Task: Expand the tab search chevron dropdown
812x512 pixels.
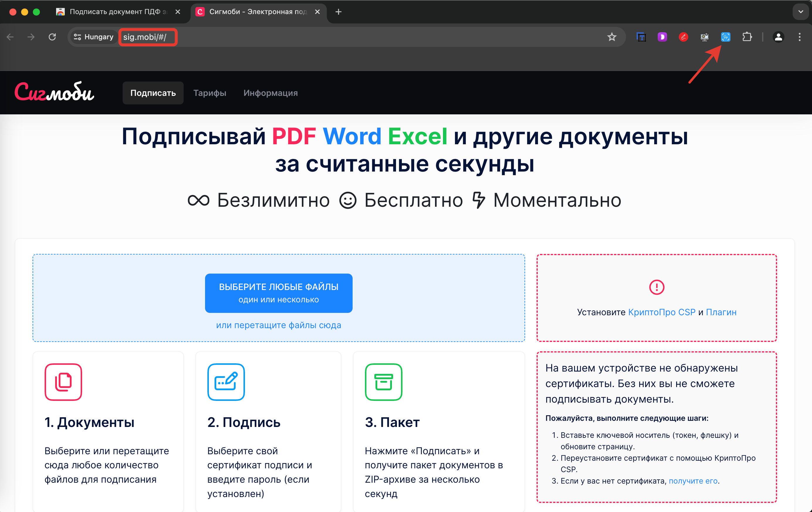Action: pyautogui.click(x=800, y=12)
